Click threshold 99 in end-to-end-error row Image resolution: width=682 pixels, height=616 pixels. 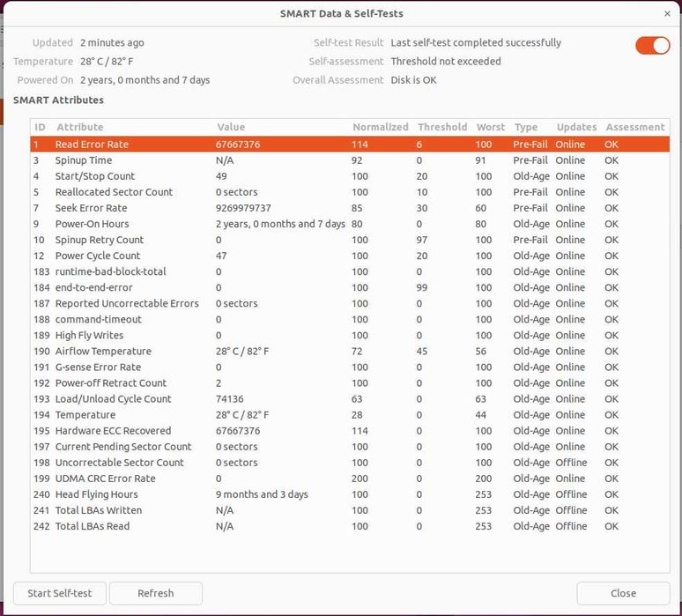(421, 287)
